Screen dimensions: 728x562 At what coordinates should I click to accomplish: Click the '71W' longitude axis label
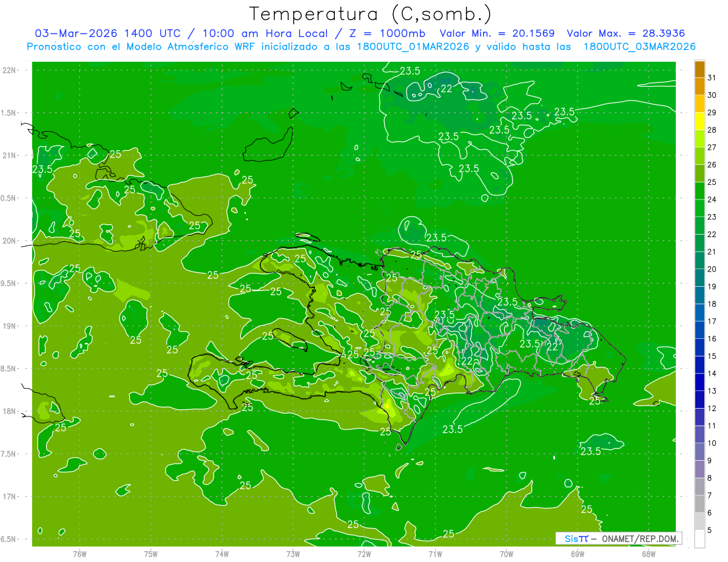click(435, 554)
